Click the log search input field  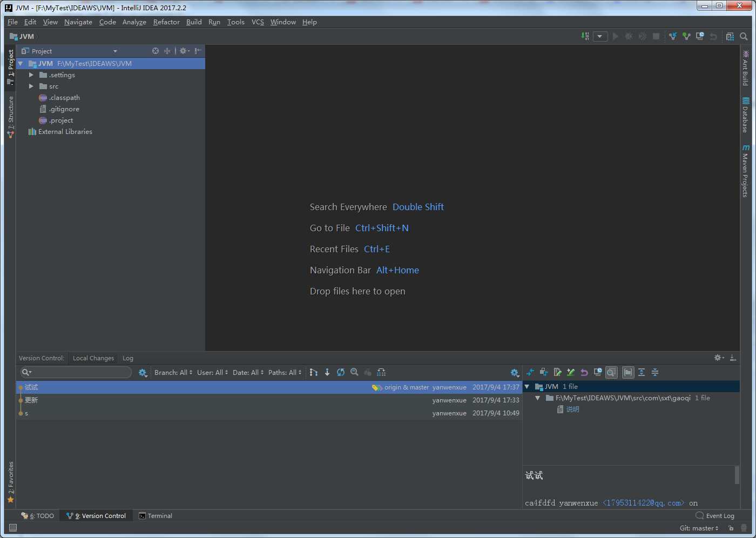point(76,372)
